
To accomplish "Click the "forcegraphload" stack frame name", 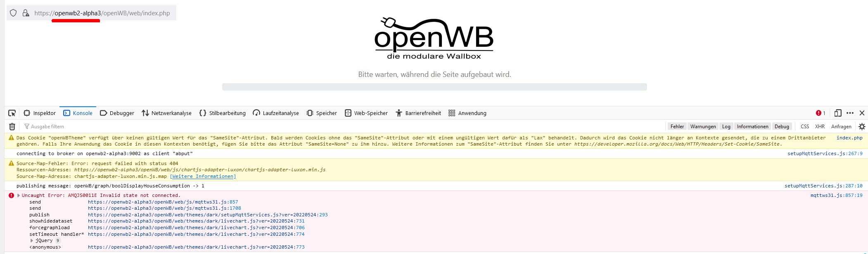I will click(50, 228).
